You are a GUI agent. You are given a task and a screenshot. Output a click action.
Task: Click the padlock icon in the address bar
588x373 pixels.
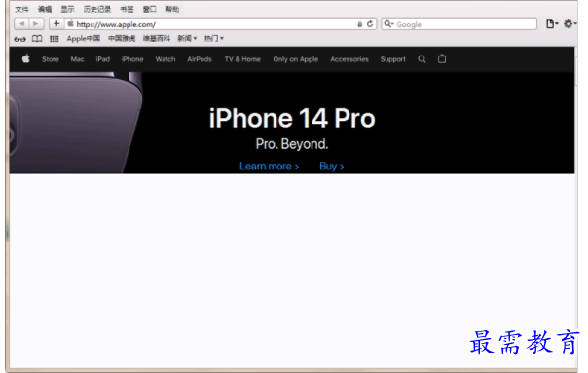coord(359,24)
